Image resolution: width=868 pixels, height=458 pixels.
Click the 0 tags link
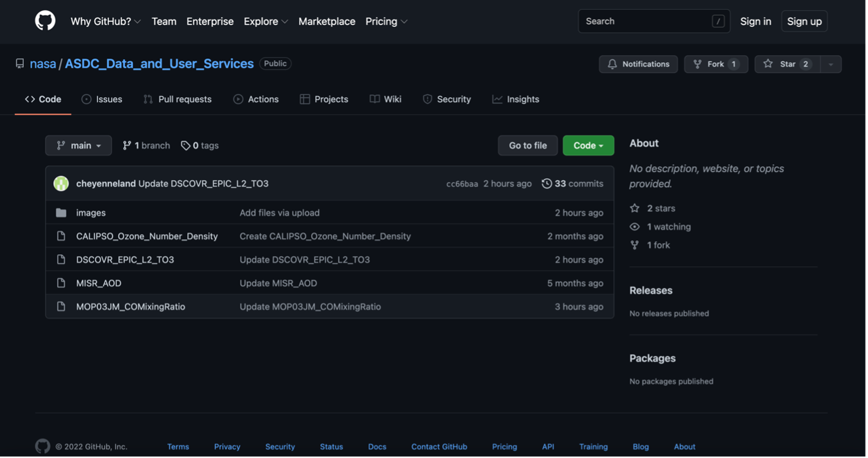pos(200,145)
